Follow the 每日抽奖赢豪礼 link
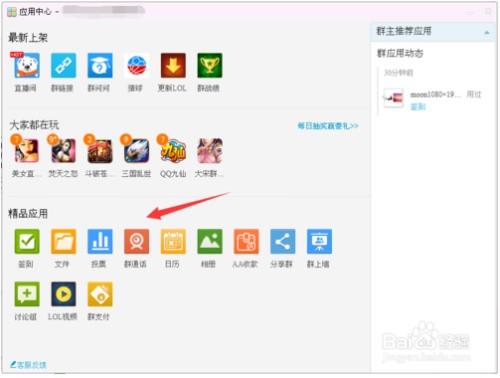This screenshot has width=500, height=378. (x=328, y=126)
